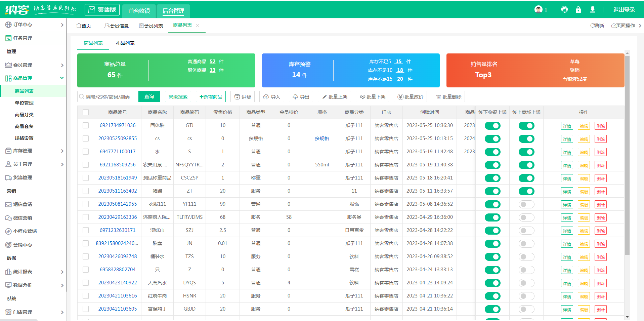Click the lock screen icon
Screen dimensions: 644x321
[578, 9]
